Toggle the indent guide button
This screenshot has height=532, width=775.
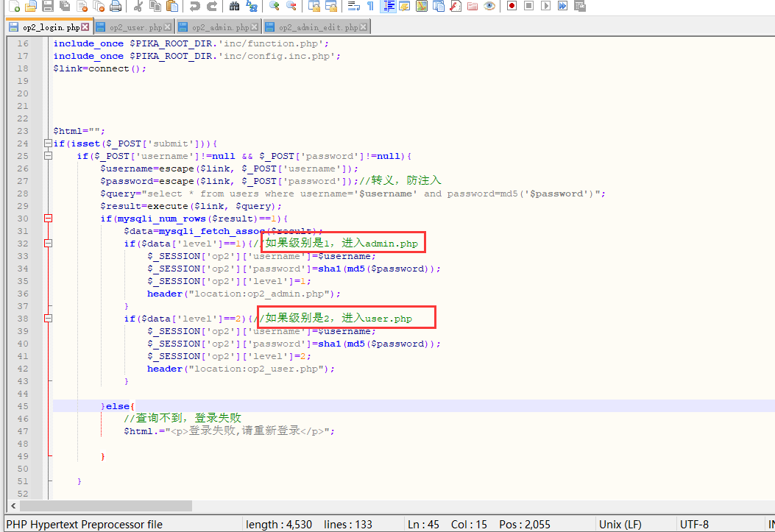tap(388, 6)
